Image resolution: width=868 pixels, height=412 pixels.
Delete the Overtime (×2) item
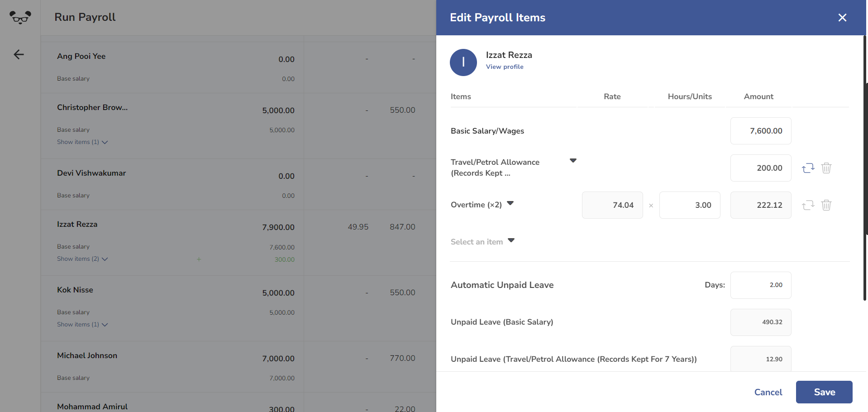point(826,205)
